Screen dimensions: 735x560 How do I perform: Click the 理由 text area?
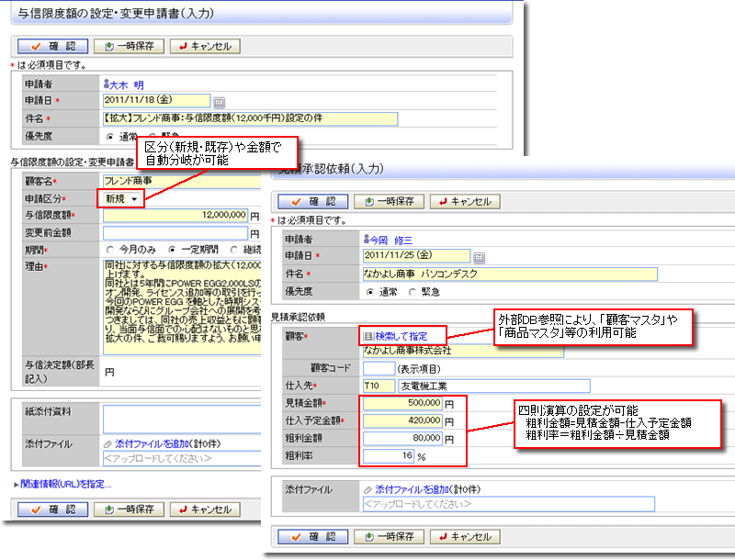(182, 308)
